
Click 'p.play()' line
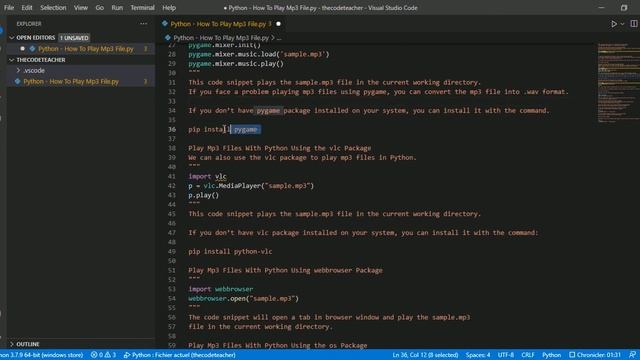pos(204,195)
